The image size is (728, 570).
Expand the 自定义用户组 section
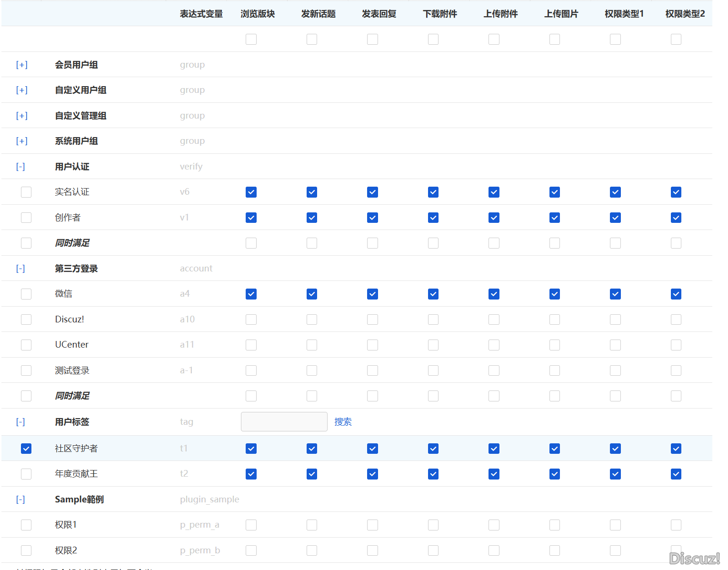click(x=21, y=90)
